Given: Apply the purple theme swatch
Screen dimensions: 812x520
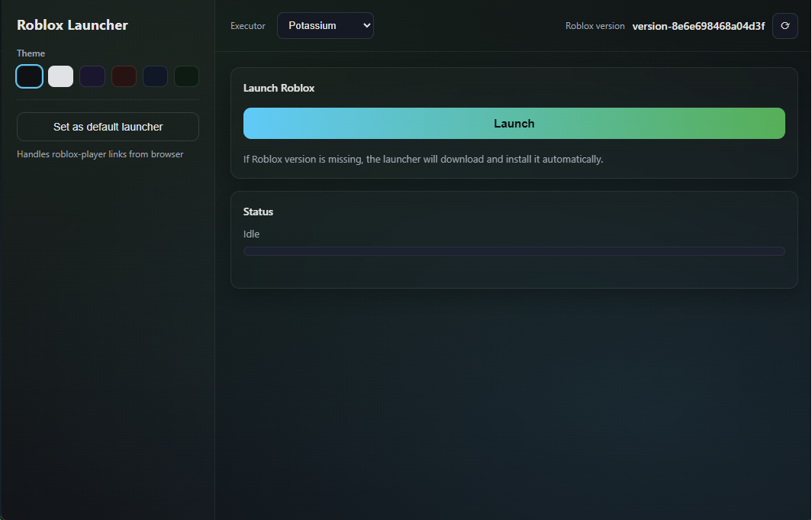Looking at the screenshot, I should (92, 76).
